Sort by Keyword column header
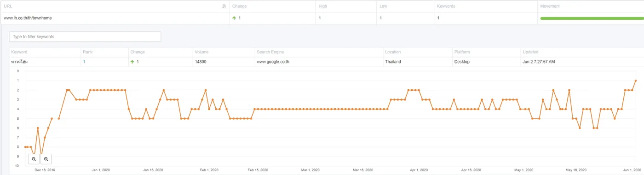 coord(19,52)
